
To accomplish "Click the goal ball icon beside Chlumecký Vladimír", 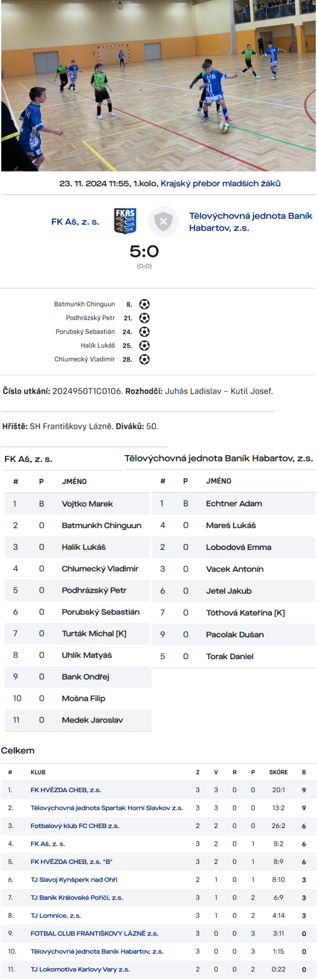I will 144,359.
